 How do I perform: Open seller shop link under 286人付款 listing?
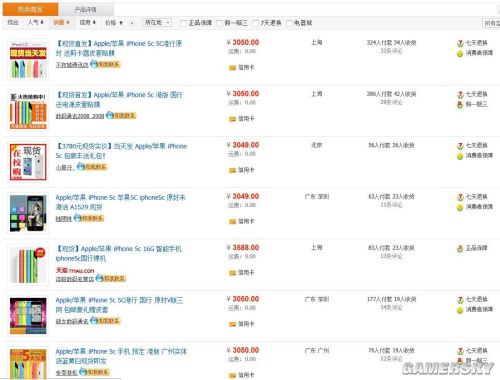point(80,116)
